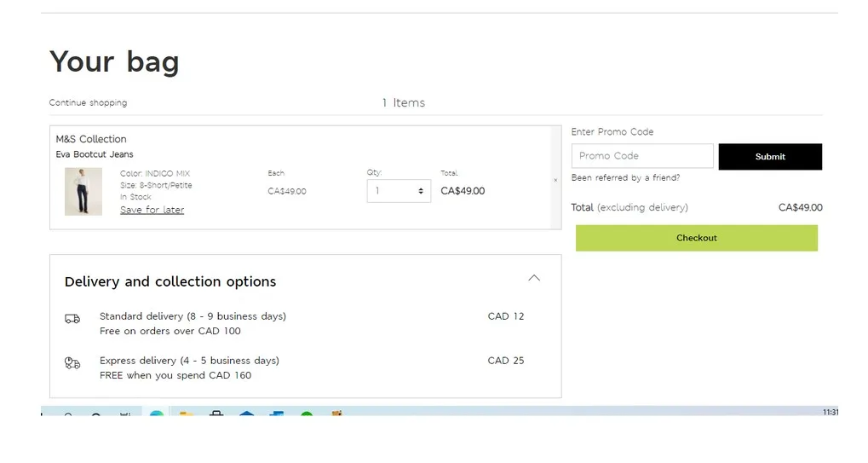Viewport: 868px width, 463px height.
Task: Click the express delivery fast-truck icon
Action: [x=72, y=363]
